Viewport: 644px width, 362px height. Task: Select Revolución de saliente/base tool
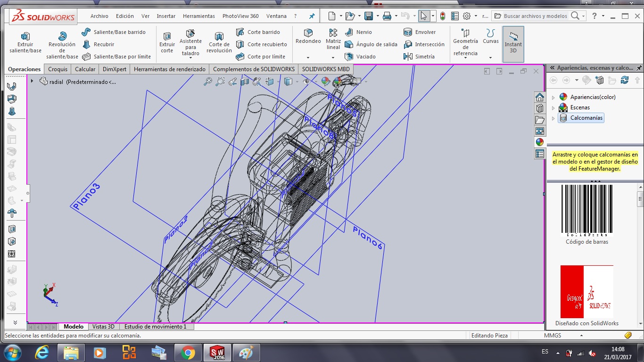tap(62, 45)
